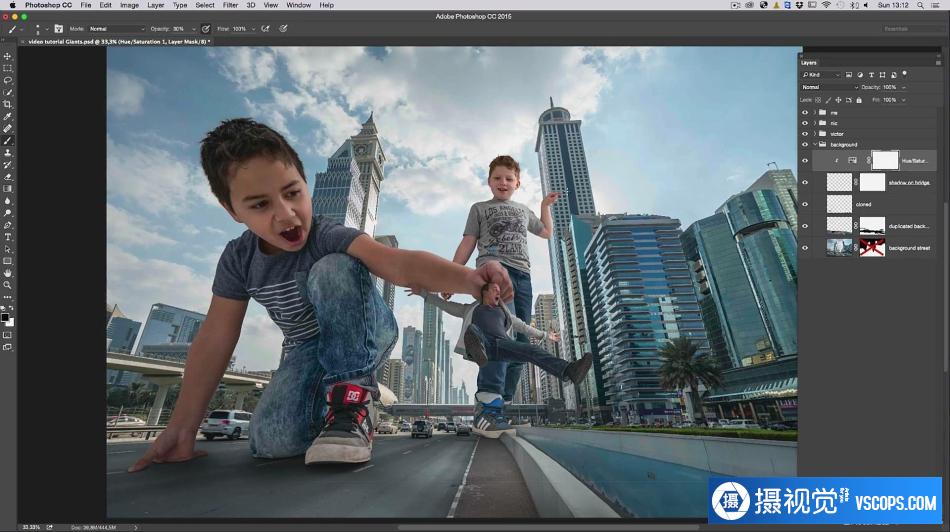Hide the 'me' layer group

pos(805,113)
